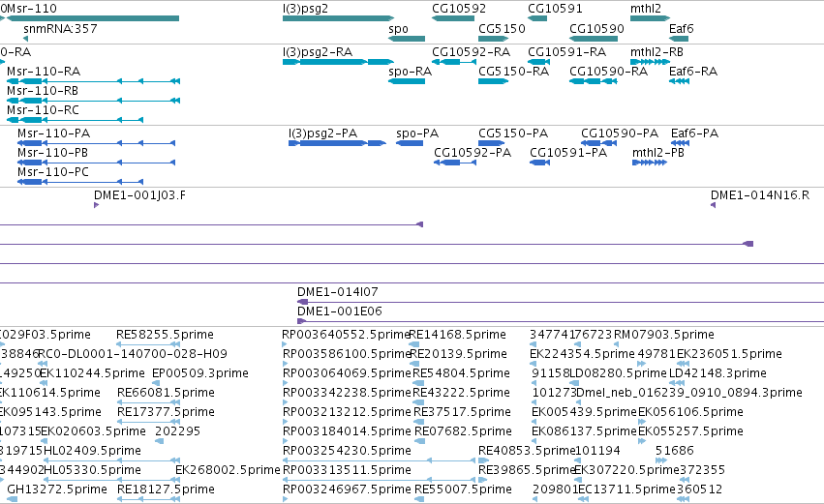Click EST EP00509.3prime
824x504 pixels.
(x=155, y=383)
